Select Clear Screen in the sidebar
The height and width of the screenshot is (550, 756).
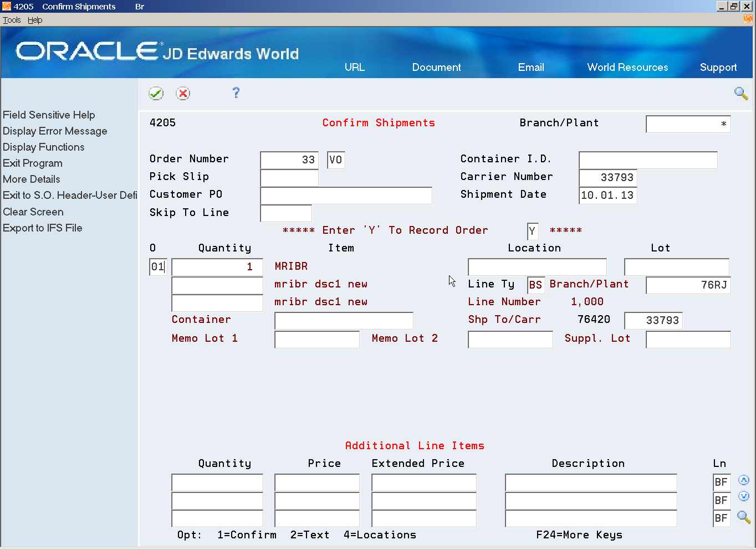33,212
